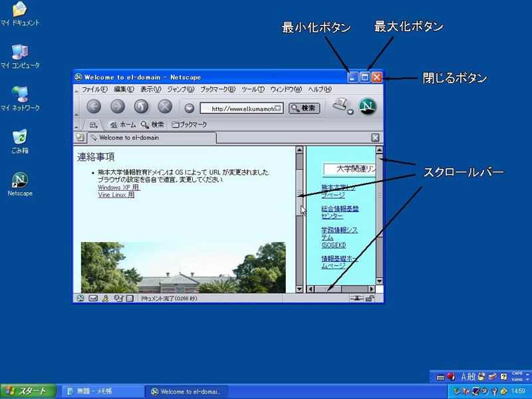Print the page using the printer icon
Viewport: 532px width, 399px height.
click(340, 104)
